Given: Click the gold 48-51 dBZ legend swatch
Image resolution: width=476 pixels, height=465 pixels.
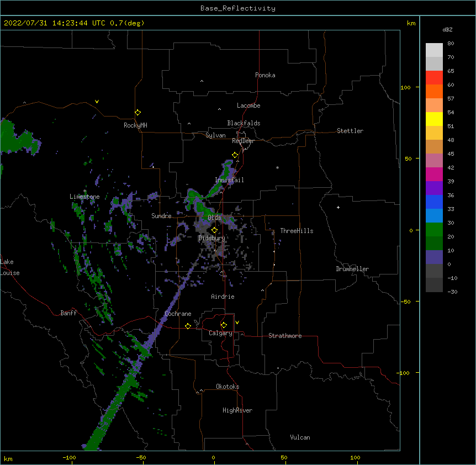Looking at the screenshot, I should pos(434,133).
